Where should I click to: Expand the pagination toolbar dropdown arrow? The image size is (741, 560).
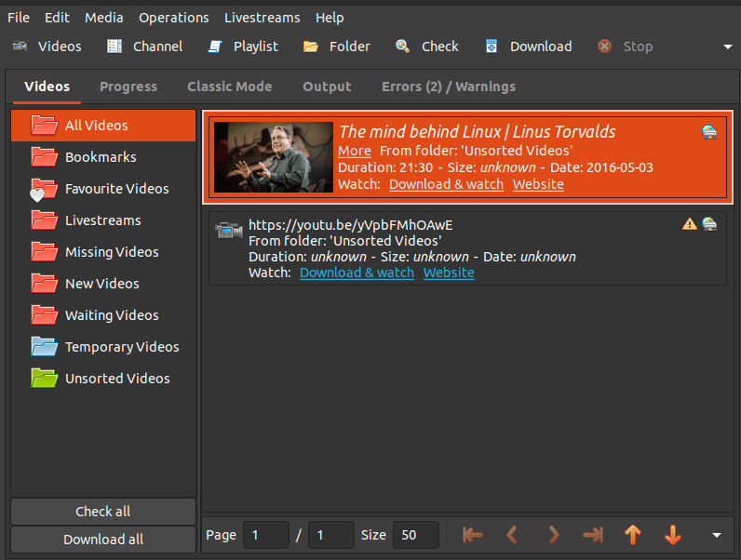click(717, 535)
